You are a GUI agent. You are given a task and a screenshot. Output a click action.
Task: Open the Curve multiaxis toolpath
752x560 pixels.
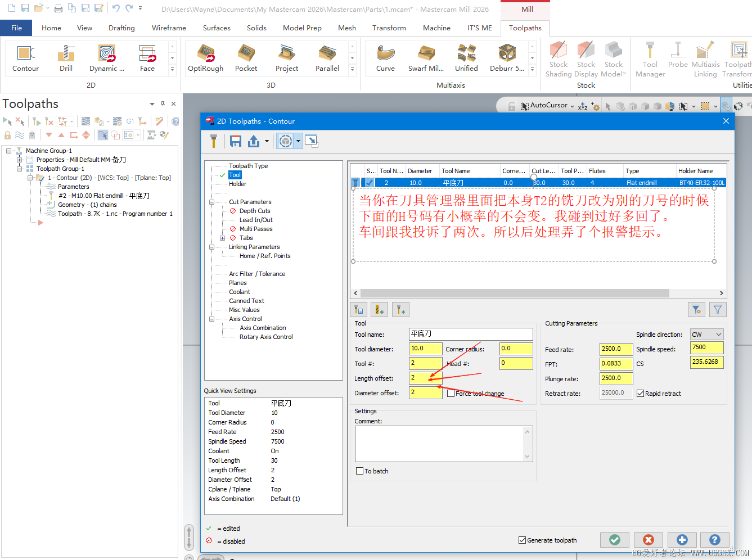386,58
